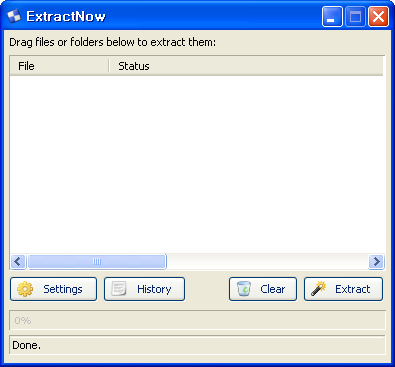This screenshot has width=395, height=367.
Task: Click the 0% progress bar
Action: (x=197, y=320)
